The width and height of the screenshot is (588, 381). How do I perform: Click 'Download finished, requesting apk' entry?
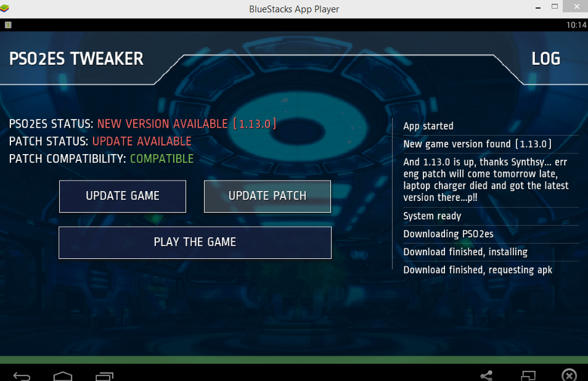point(478,270)
